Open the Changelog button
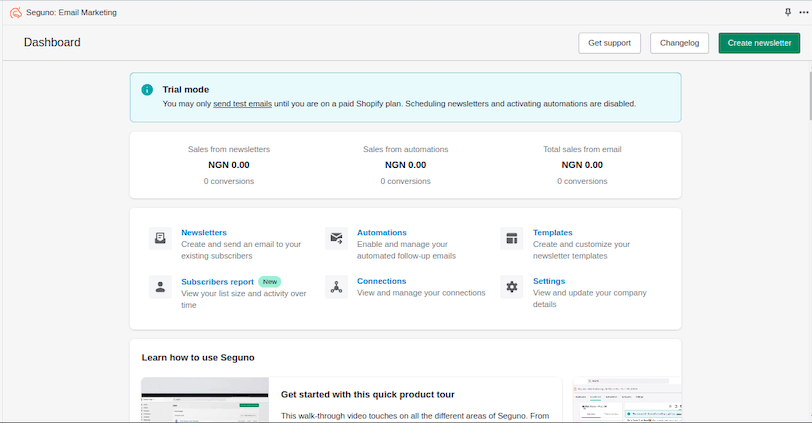 pos(679,43)
